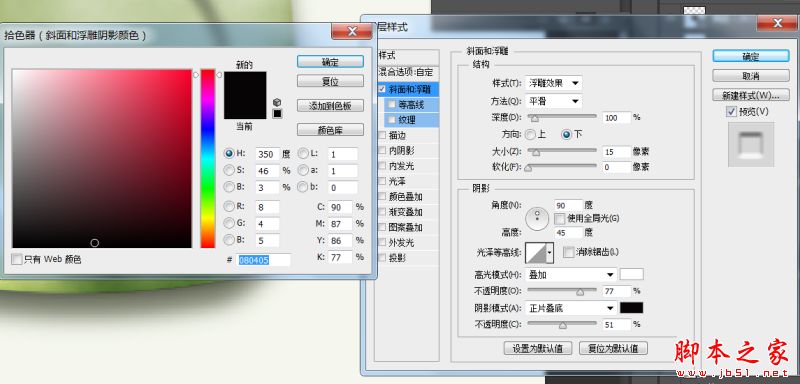Click the black shadow color swatch
This screenshot has height=384, width=800.
click(632, 308)
